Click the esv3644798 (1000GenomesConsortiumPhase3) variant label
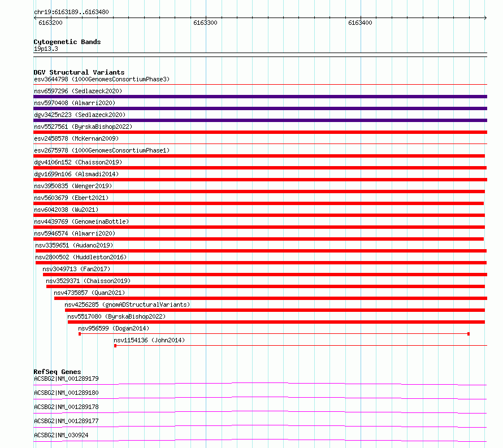Viewport: 503px width, 448px height. tap(102, 79)
